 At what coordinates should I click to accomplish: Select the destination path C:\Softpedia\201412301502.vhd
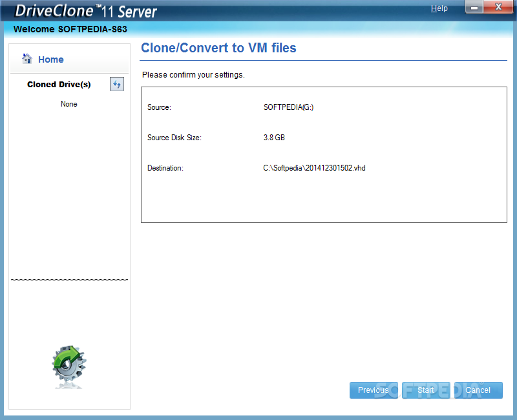click(x=314, y=168)
